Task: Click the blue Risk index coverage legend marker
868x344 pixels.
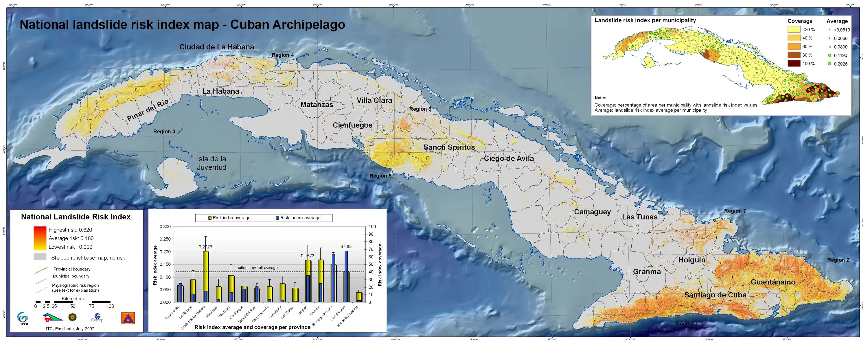Action: (277, 218)
